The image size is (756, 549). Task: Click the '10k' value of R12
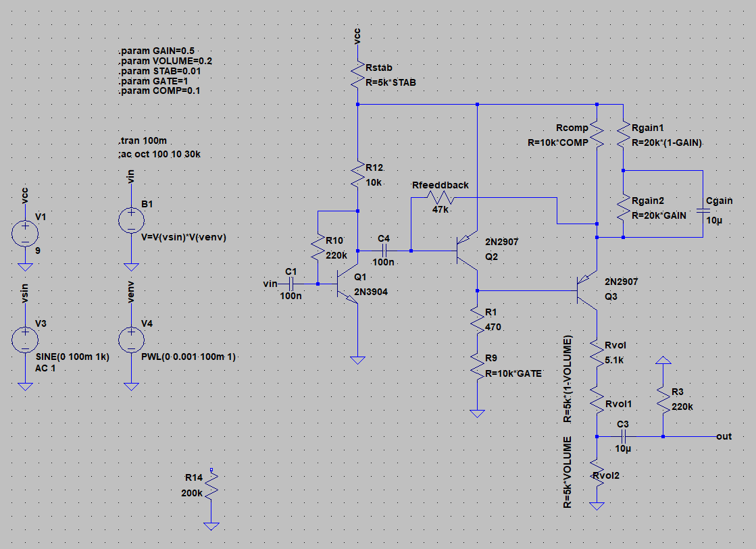point(374,183)
